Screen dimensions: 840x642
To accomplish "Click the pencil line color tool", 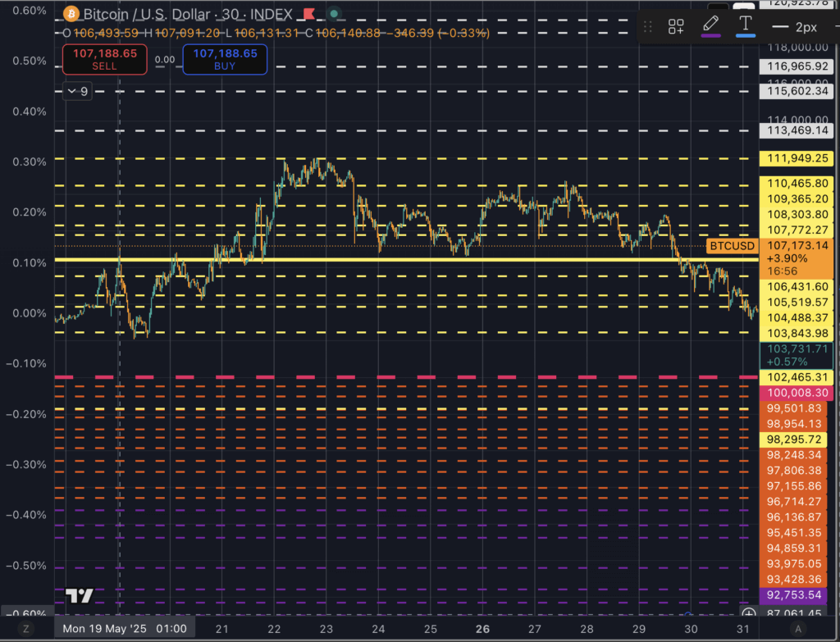I will [710, 26].
